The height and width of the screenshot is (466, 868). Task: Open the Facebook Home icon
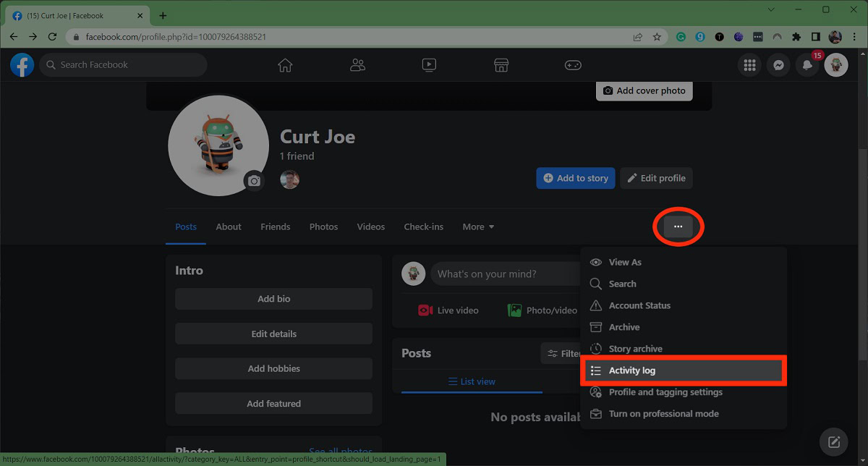[285, 65]
